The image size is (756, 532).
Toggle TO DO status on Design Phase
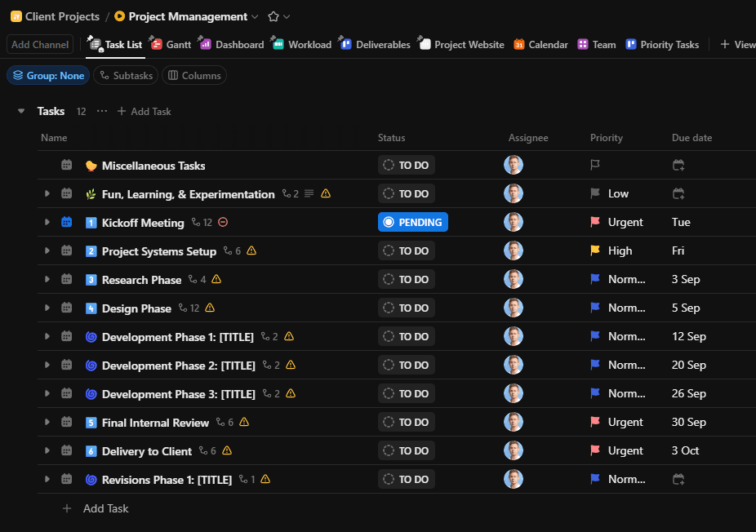(407, 308)
